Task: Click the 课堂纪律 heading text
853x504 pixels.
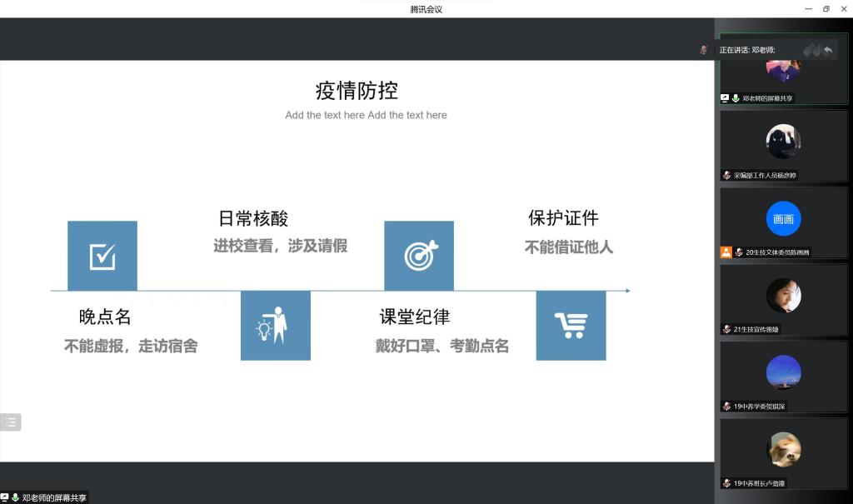Action: [415, 317]
